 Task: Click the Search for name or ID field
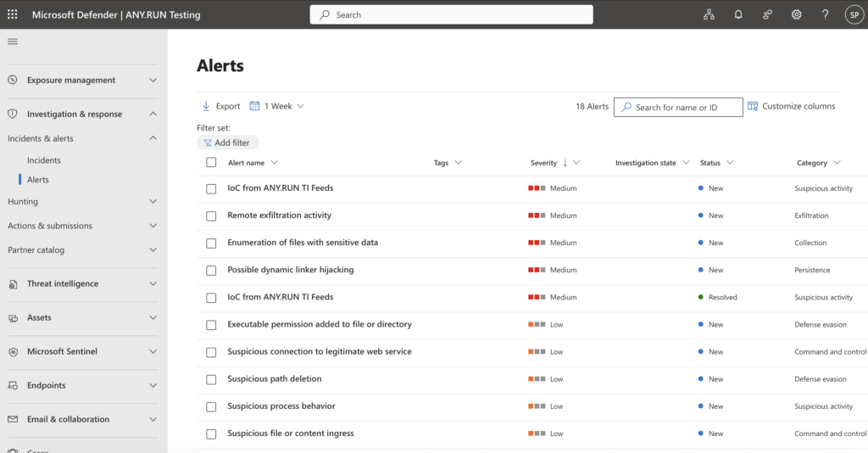pos(678,108)
